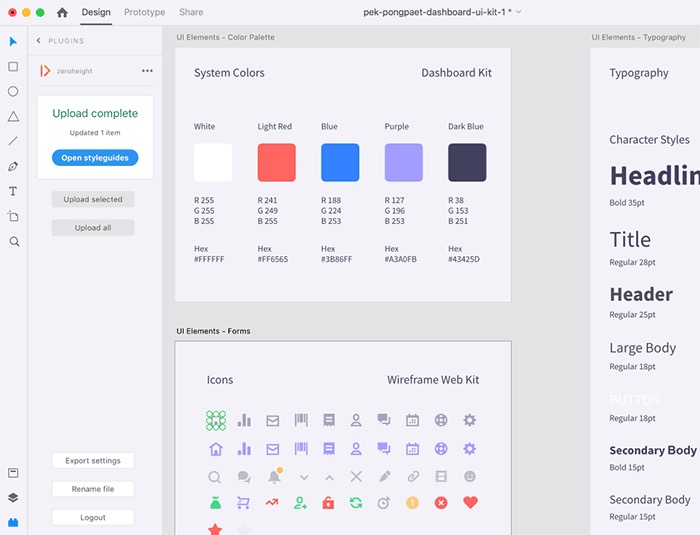Select the green selected grid icon

tap(216, 421)
